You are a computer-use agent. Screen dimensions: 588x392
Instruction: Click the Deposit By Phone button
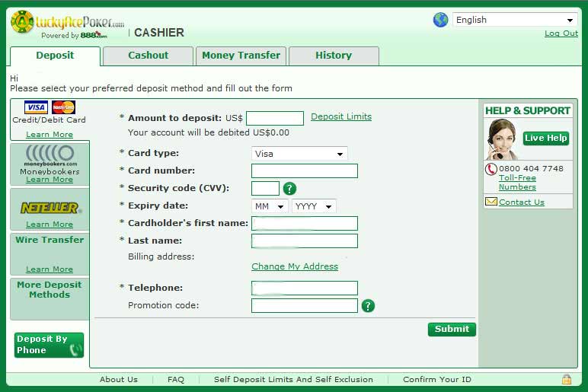pyautogui.click(x=49, y=345)
